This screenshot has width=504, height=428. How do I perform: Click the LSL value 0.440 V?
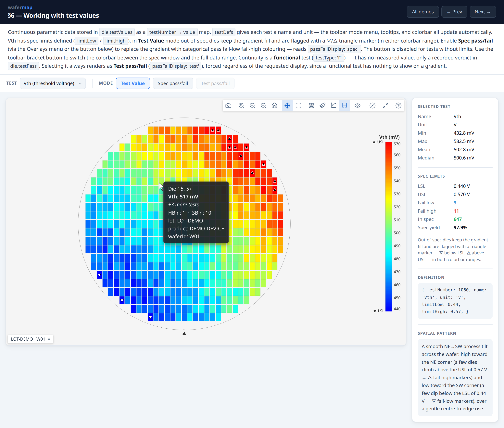point(462,186)
